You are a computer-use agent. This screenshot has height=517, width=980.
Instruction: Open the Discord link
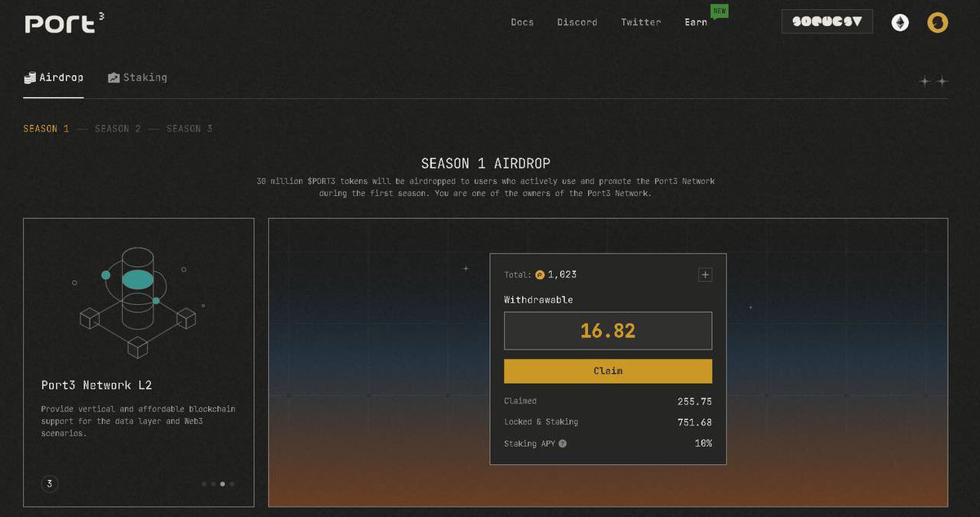point(577,22)
